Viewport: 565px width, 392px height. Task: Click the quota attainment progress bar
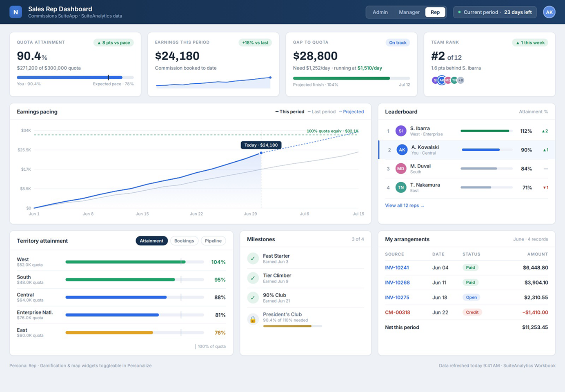75,77
